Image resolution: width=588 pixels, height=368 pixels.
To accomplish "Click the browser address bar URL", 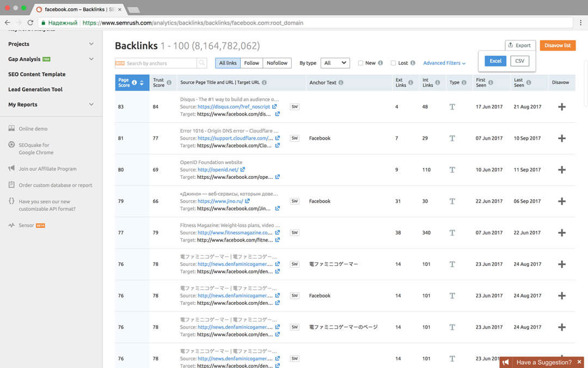I will pyautogui.click(x=193, y=22).
